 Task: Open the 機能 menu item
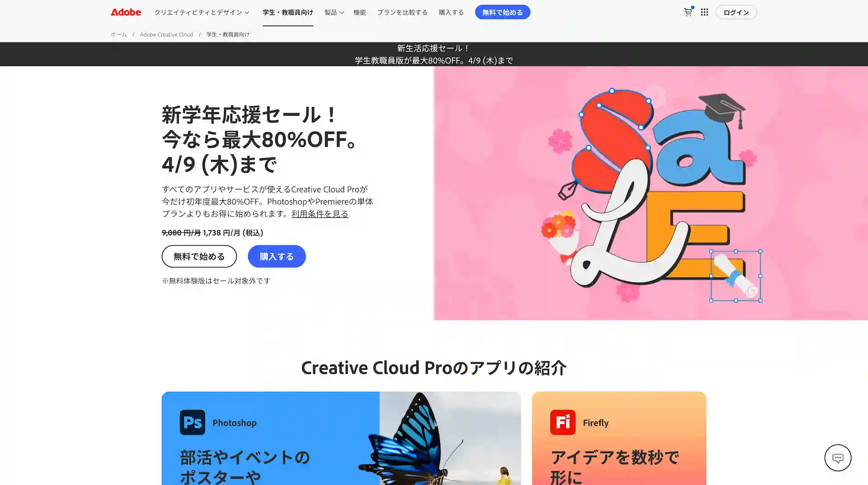[x=360, y=12]
